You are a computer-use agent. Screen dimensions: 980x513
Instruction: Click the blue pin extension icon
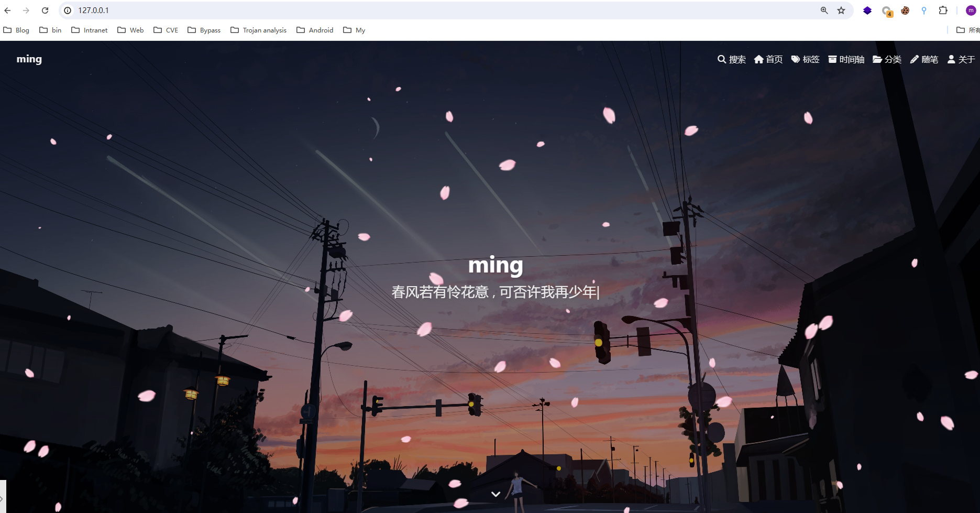(x=924, y=10)
